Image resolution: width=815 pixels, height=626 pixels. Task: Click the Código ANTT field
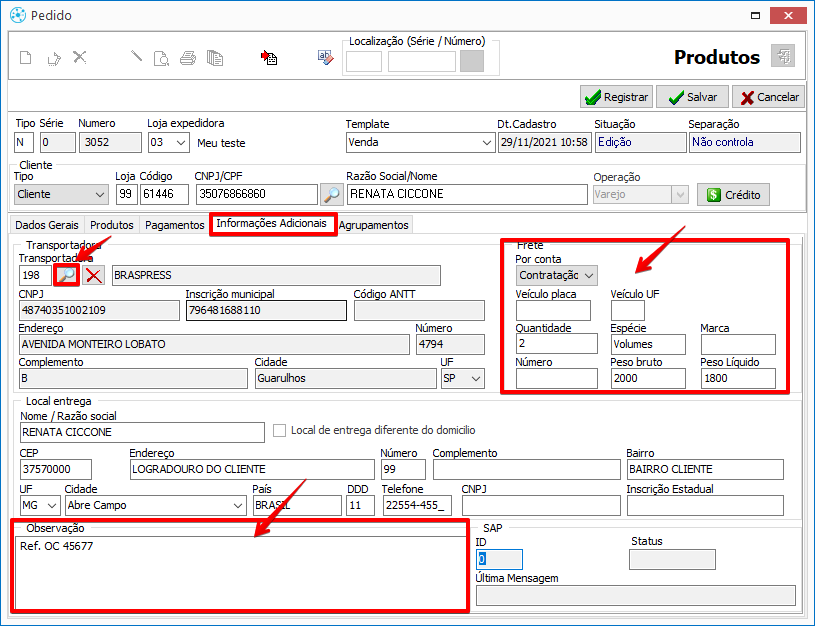[x=419, y=310]
